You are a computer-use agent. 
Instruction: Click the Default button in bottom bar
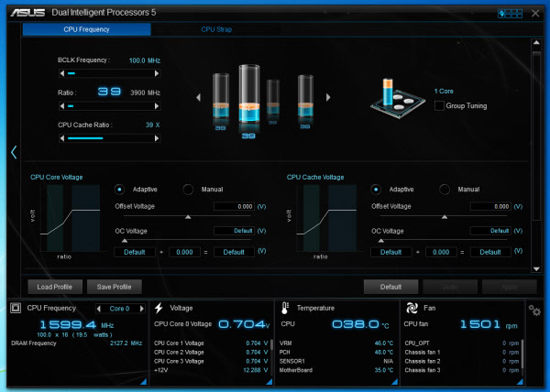point(390,287)
